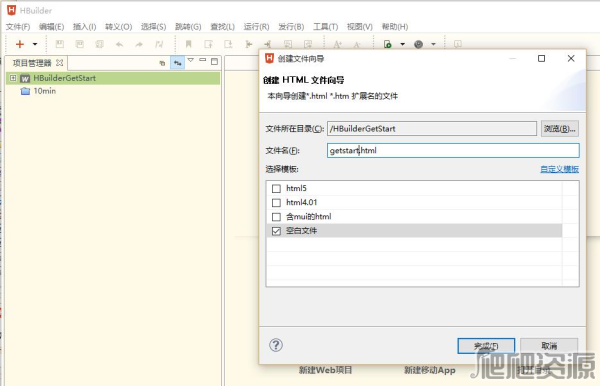The image size is (600, 386).
Task: Open the 视图(V) menu
Action: pyautogui.click(x=360, y=27)
